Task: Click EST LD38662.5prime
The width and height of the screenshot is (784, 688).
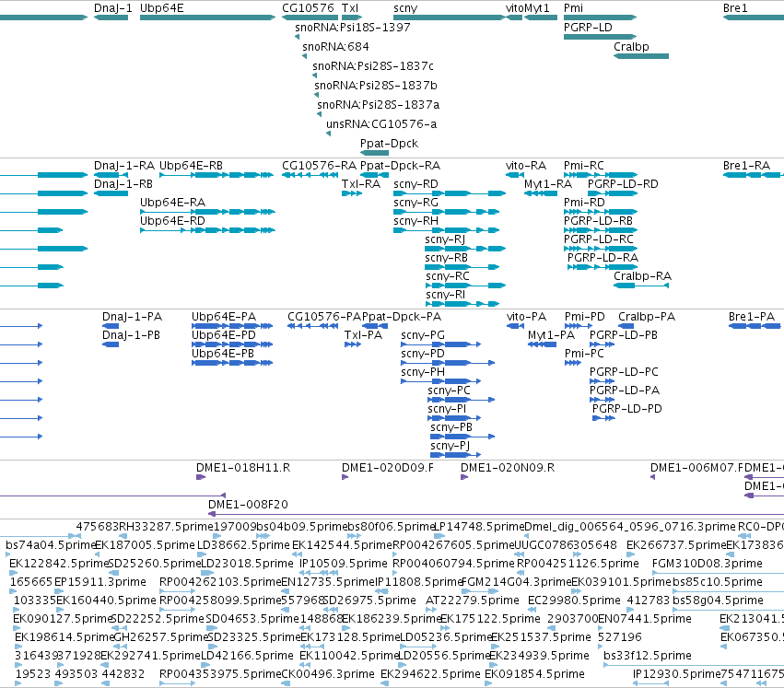Action: tap(243, 545)
